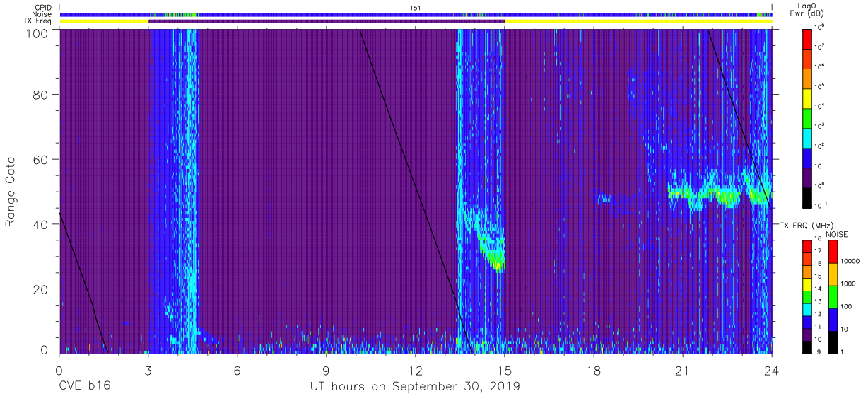Click the yellow TX Freq bar segment after hour 15
Image resolution: width=868 pixels, height=401 pixels.
(638, 21)
